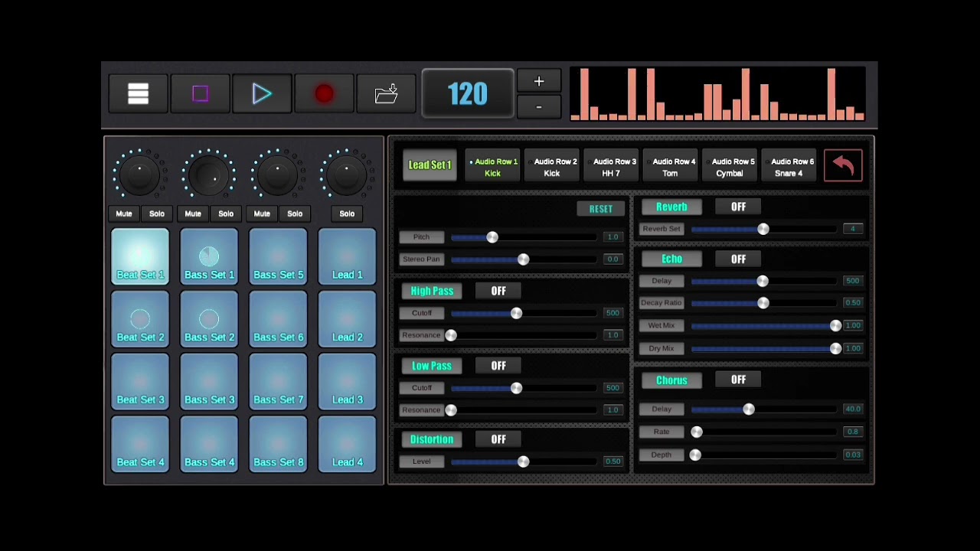Click the Distortion Level slider handle
The height and width of the screenshot is (551, 980).
click(x=523, y=461)
